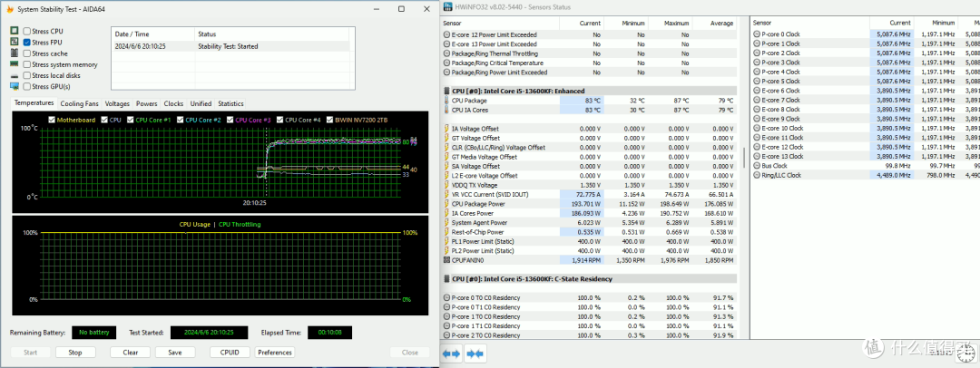This screenshot has height=368, width=980.
Task: Click HWiNFO expand-columns double arrow button
Action: click(x=451, y=353)
